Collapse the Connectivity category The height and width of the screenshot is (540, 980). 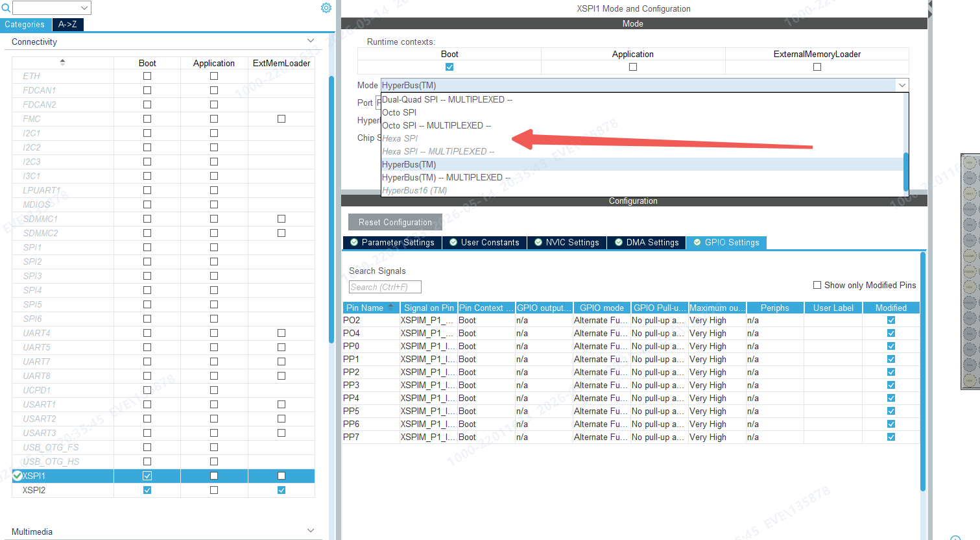pos(311,41)
